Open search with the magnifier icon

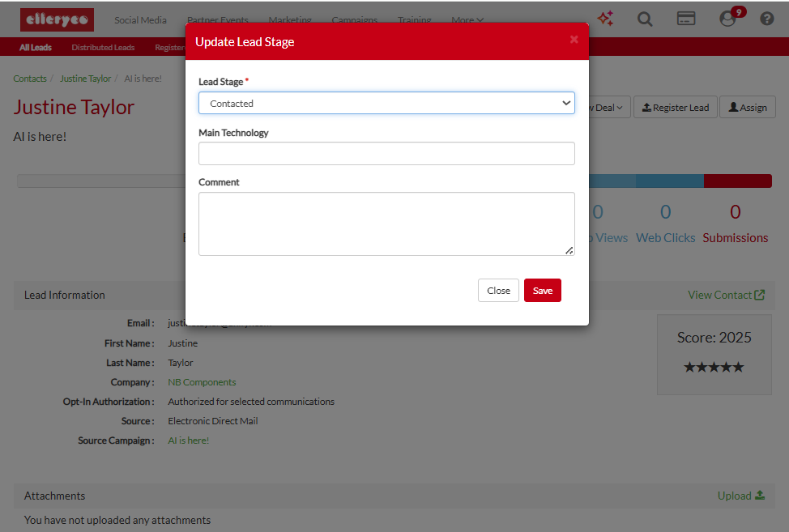click(x=645, y=19)
